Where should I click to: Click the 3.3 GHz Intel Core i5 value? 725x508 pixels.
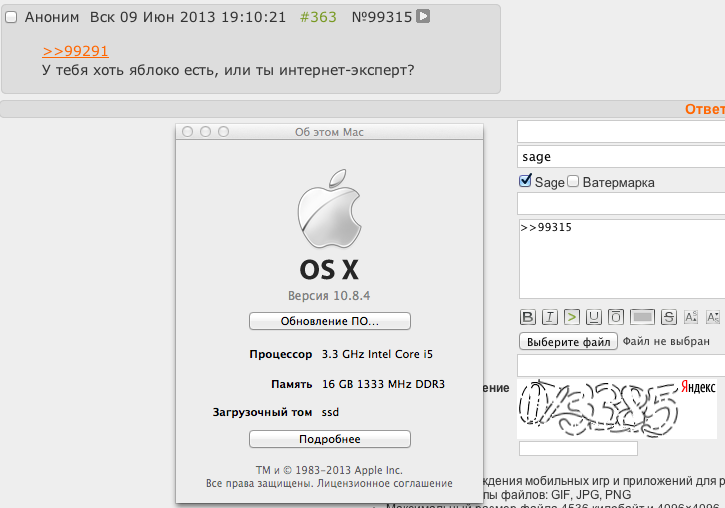[377, 354]
